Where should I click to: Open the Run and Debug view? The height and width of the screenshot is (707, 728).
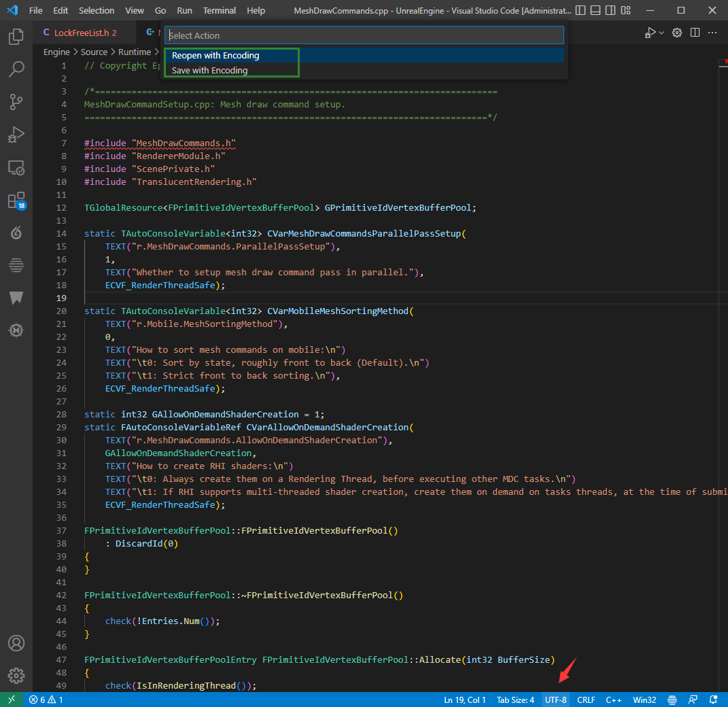[16, 135]
